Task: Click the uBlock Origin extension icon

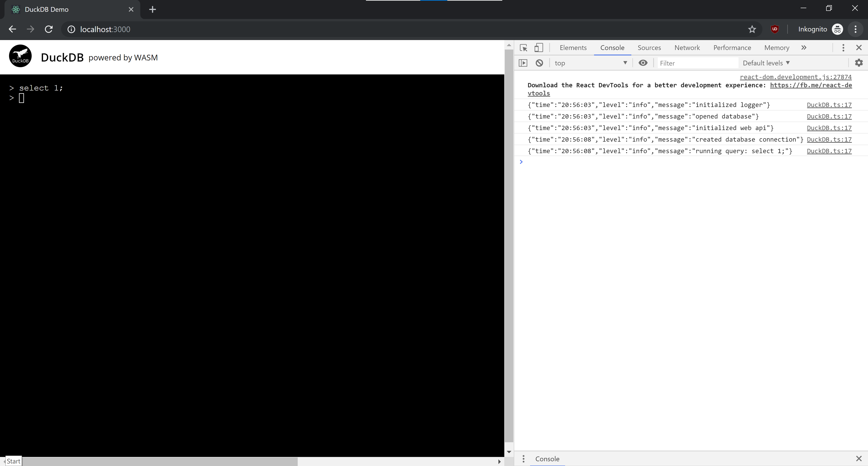Action: [x=775, y=29]
